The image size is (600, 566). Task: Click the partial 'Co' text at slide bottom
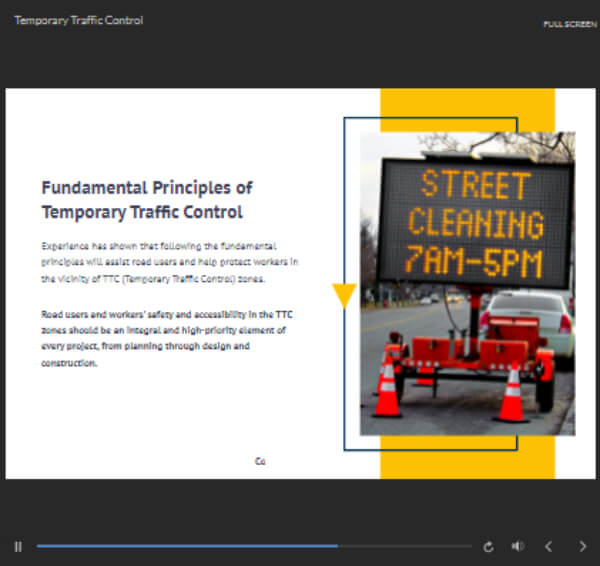[260, 461]
